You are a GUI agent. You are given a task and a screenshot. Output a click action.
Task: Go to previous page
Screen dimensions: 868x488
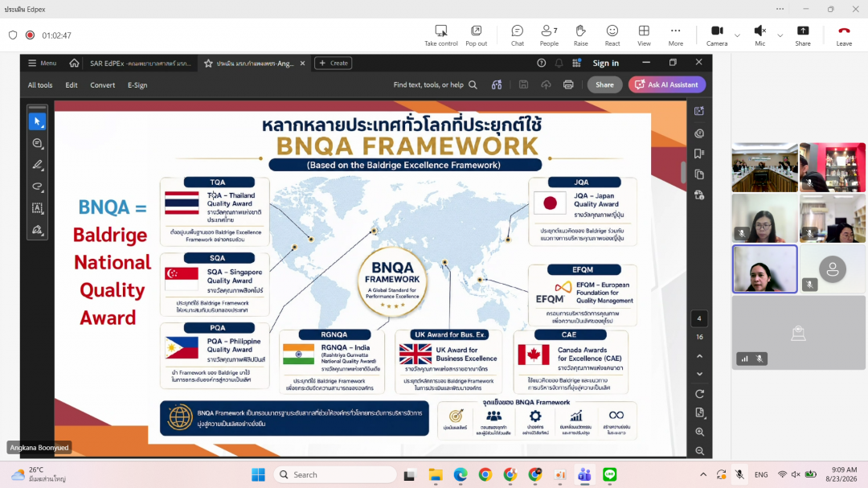[700, 356]
